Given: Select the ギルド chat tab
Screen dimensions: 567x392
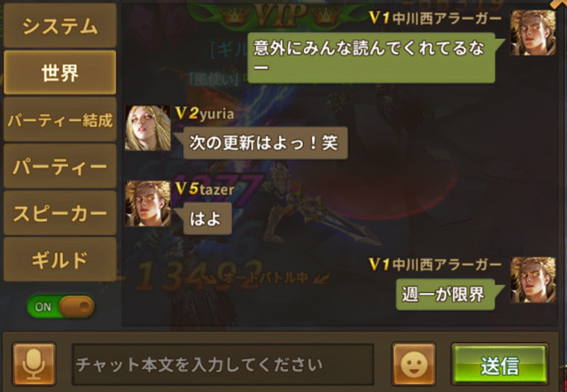Looking at the screenshot, I should (x=60, y=259).
